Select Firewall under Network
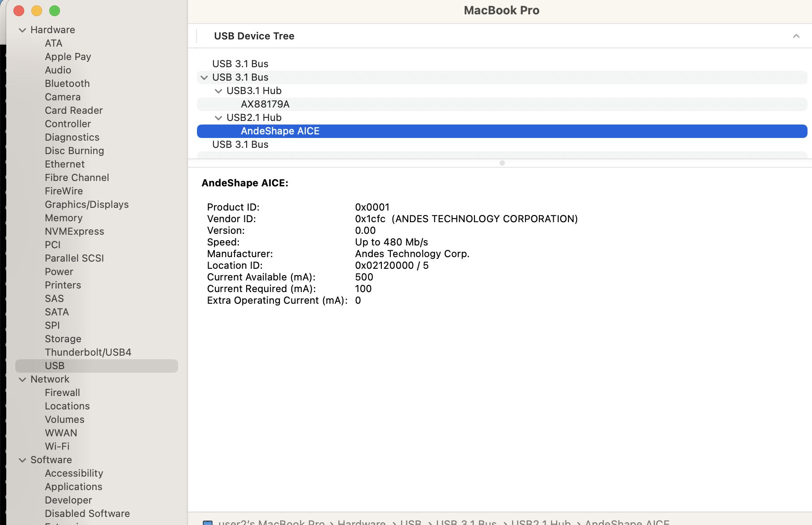This screenshot has width=812, height=525. [62, 393]
